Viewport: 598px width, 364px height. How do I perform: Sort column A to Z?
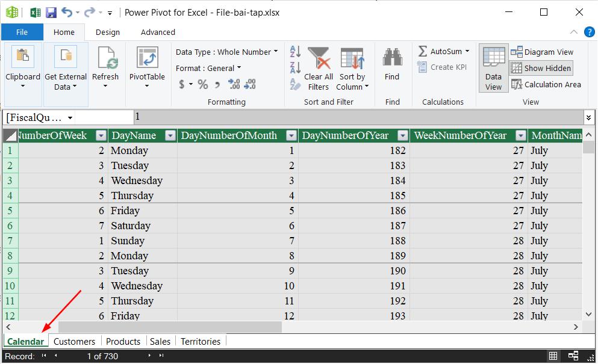pyautogui.click(x=295, y=52)
